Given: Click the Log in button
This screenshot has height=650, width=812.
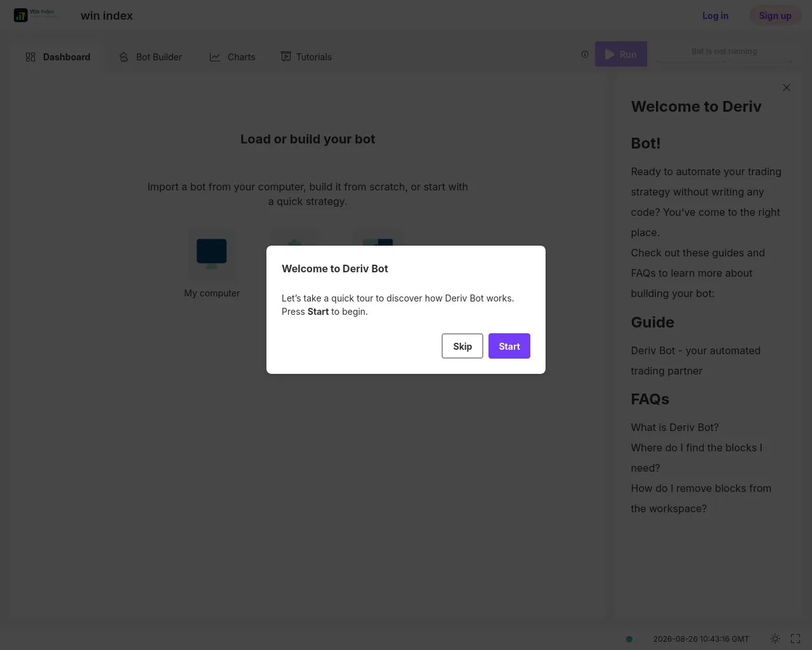Looking at the screenshot, I should pos(716,16).
